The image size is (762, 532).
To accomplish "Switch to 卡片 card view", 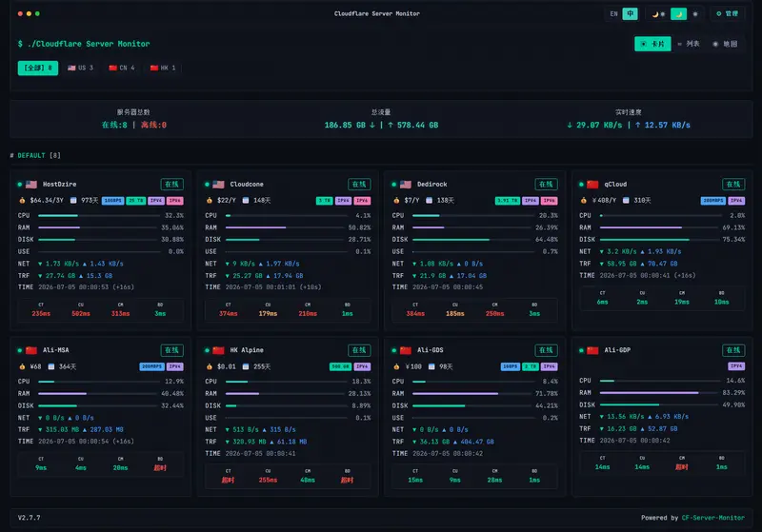I will [x=652, y=44].
